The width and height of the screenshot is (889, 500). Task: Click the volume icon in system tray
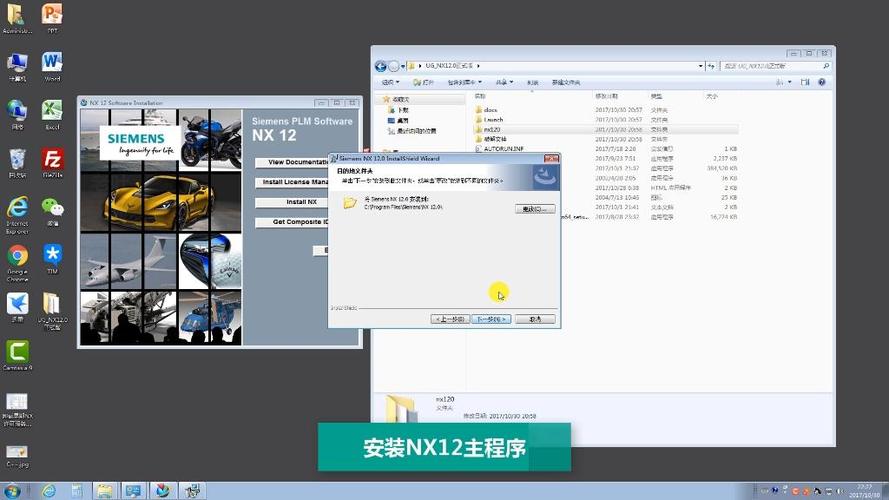click(840, 491)
